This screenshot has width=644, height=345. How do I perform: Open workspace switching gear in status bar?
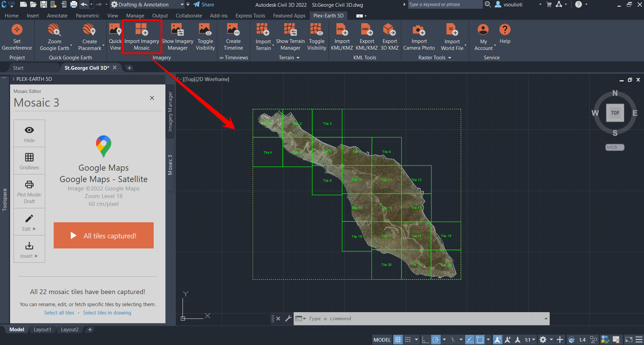tap(543, 340)
